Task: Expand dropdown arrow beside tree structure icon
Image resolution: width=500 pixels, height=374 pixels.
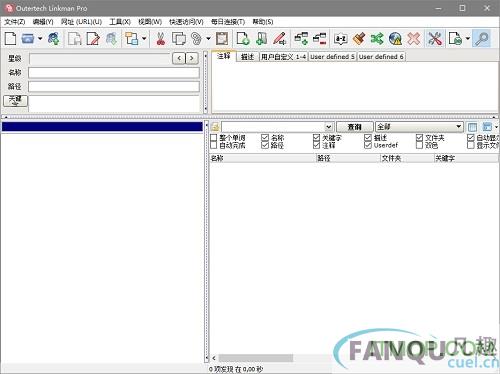Action: click(x=144, y=38)
